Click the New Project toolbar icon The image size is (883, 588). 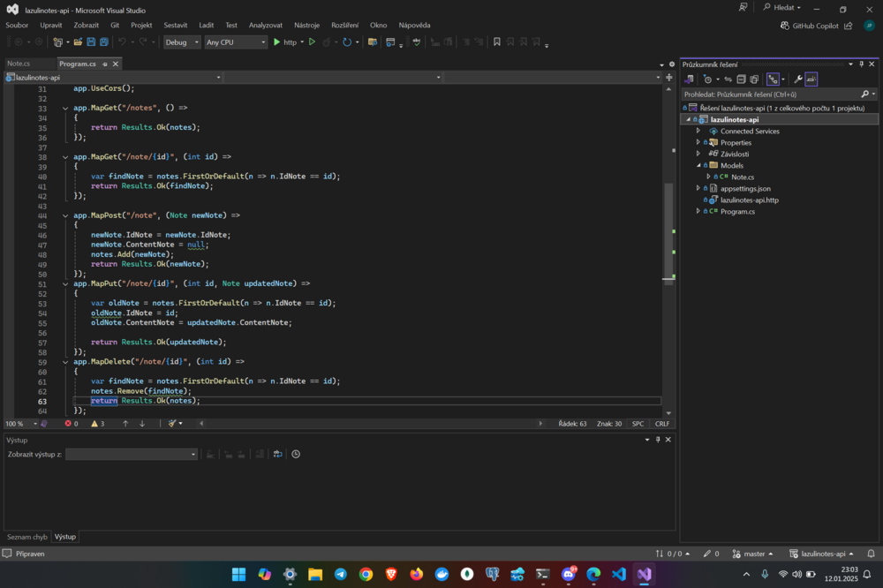57,42
